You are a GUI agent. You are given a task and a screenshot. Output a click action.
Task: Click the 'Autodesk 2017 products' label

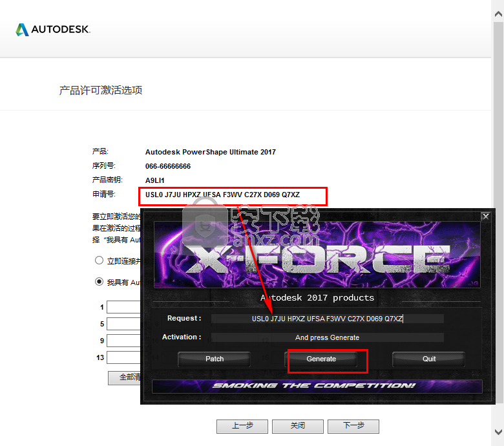[317, 298]
